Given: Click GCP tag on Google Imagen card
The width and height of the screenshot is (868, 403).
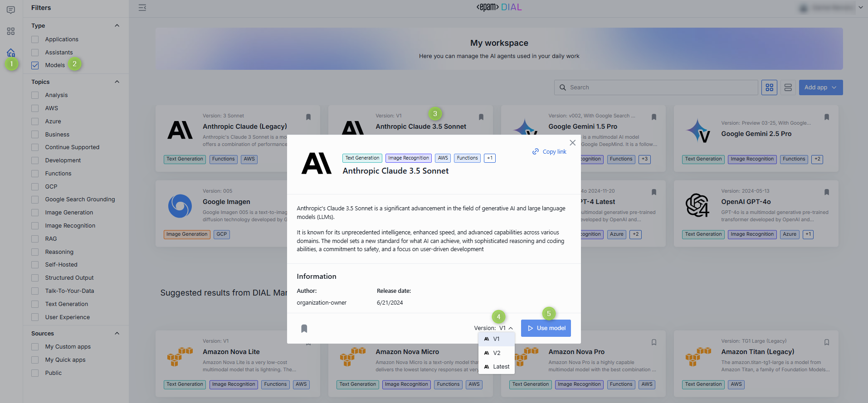Looking at the screenshot, I should click(222, 234).
